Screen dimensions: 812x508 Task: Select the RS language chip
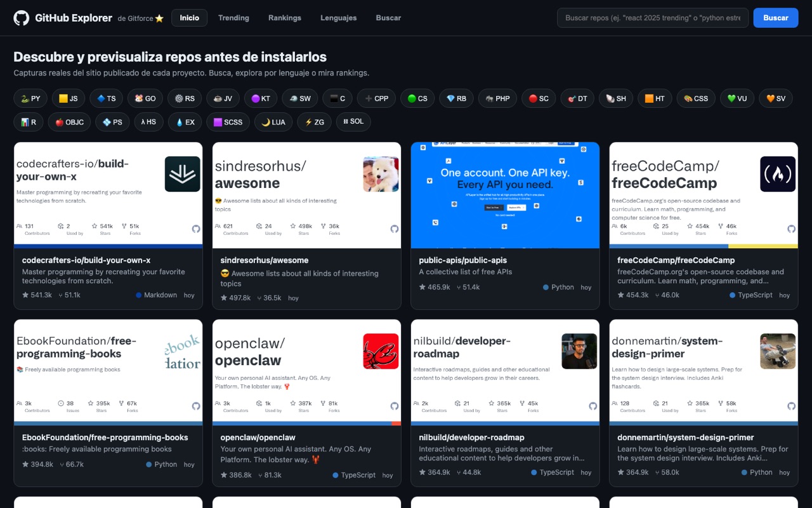click(x=185, y=98)
